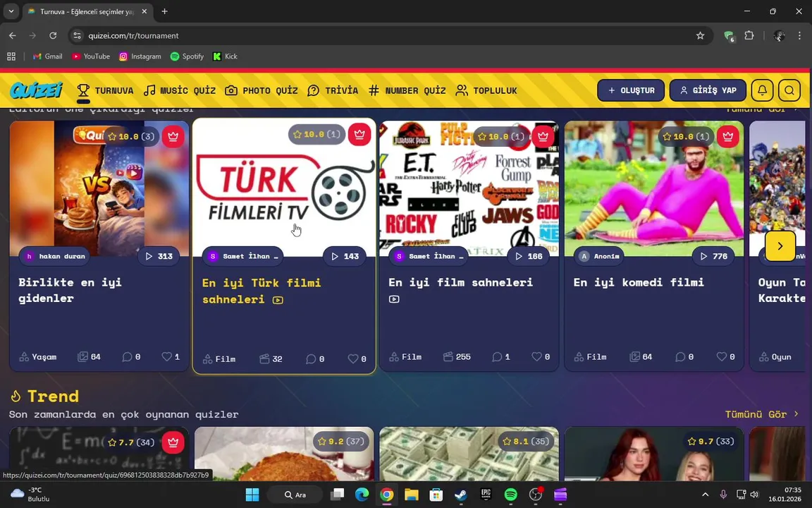Open the Trivia menu item
This screenshot has width=812, height=508.
333,91
